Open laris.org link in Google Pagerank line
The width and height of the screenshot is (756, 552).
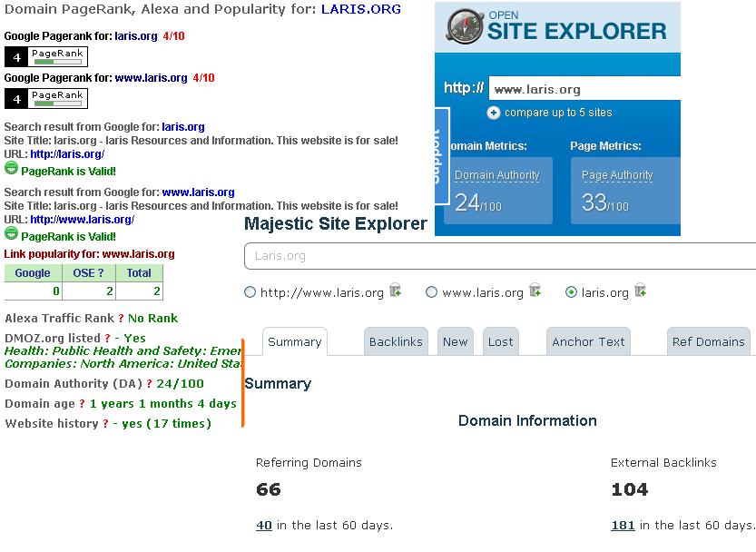click(x=136, y=36)
